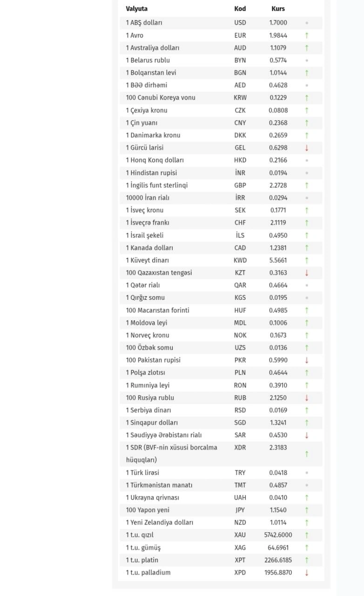Click the green up arrow in SDR row

tap(306, 454)
